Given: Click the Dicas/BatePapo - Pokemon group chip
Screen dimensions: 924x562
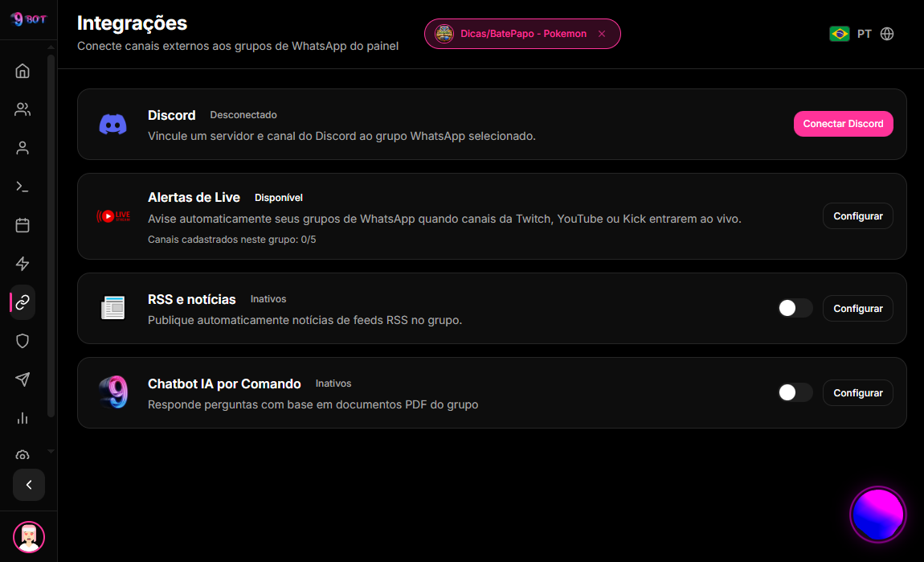Looking at the screenshot, I should click(522, 34).
